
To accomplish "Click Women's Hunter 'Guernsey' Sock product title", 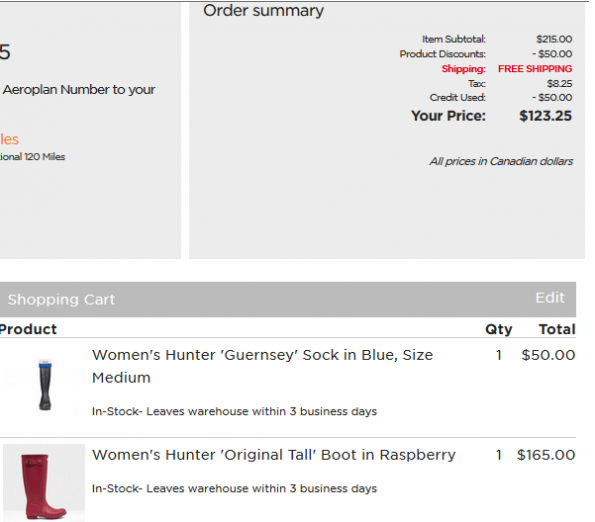I will (x=262, y=366).
